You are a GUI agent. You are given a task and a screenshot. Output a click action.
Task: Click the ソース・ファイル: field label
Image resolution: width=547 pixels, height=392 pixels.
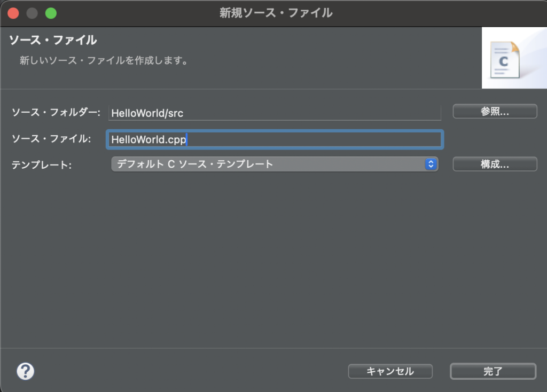pos(51,139)
